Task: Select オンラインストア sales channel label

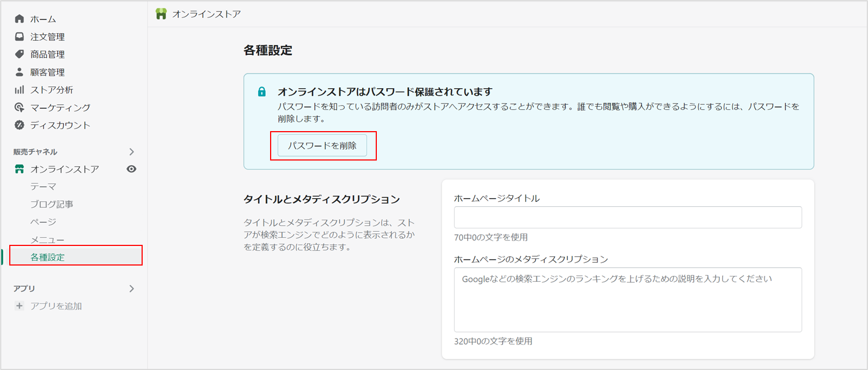Action: click(65, 169)
